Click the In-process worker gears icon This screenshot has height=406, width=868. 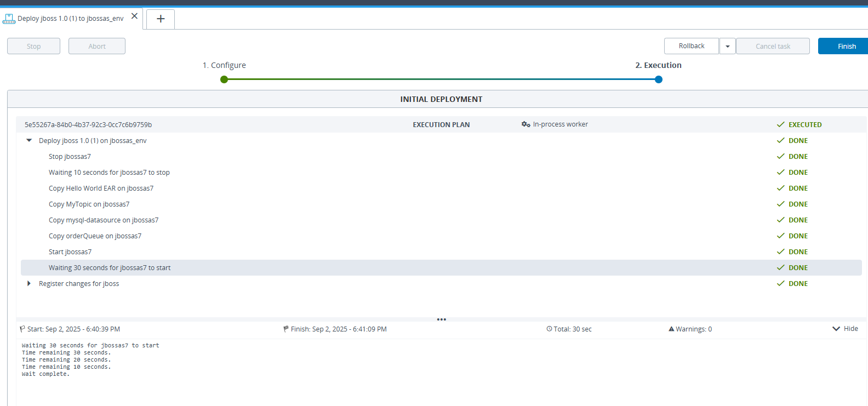(526, 124)
